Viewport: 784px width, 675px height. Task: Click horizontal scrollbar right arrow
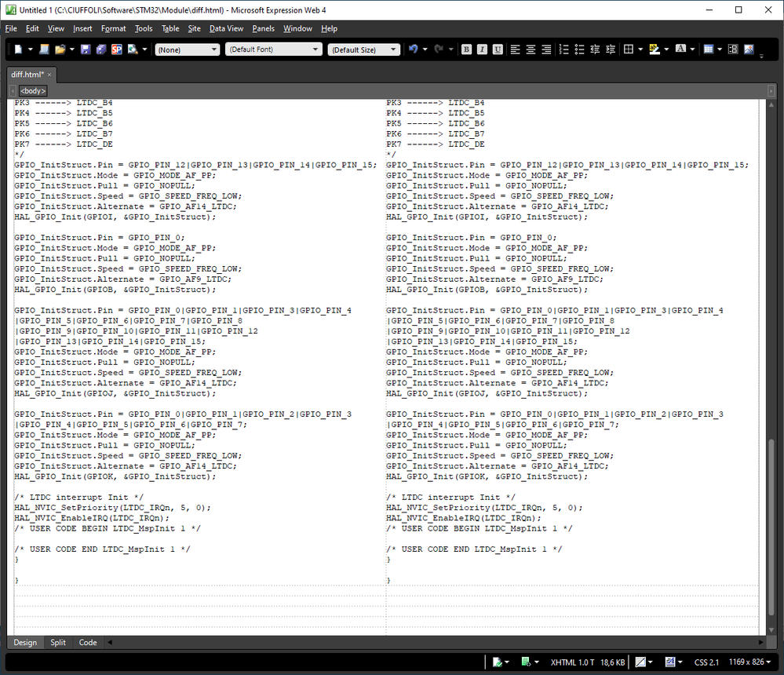tap(761, 643)
